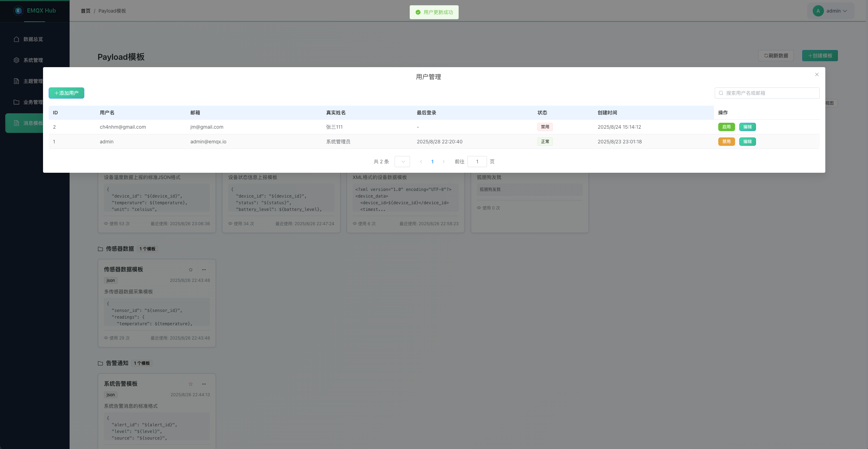This screenshot has height=449, width=868.
Task: Open the System Management sidebar menu
Action: click(x=33, y=60)
